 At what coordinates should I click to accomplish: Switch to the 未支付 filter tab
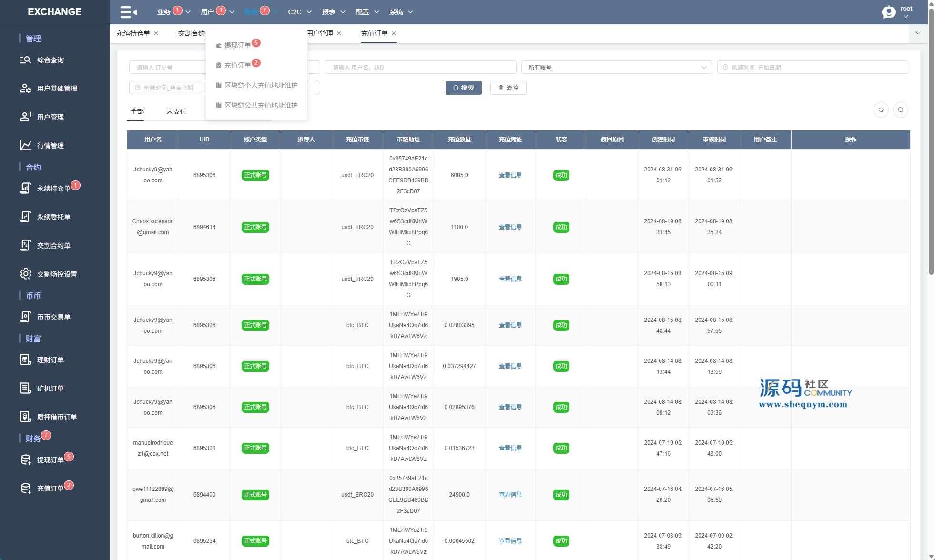pos(176,111)
